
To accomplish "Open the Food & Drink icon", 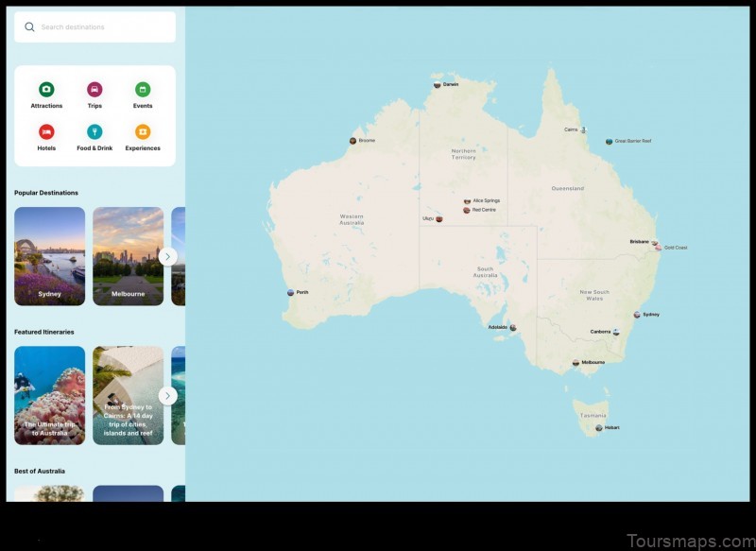I will [94, 129].
